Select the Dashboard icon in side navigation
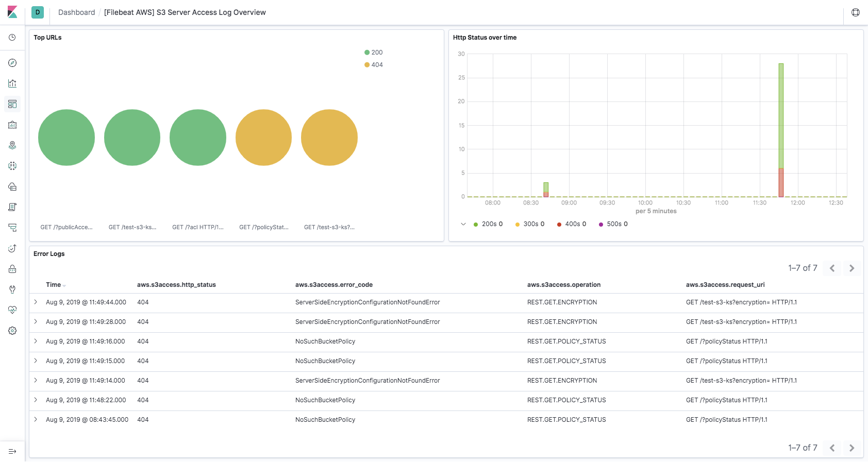The width and height of the screenshot is (868, 462). [12, 104]
